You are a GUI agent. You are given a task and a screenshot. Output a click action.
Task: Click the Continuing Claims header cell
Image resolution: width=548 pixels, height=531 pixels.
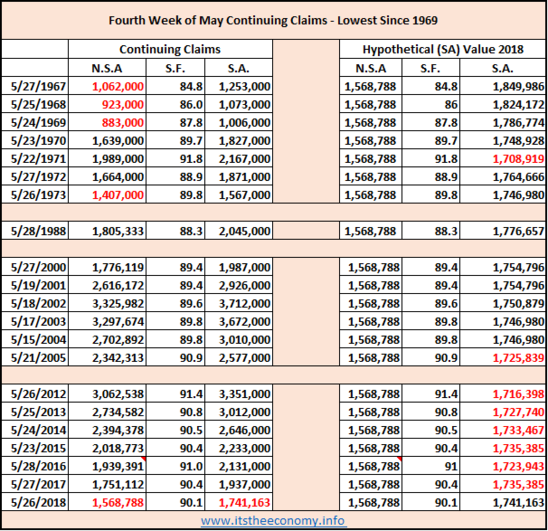click(x=170, y=49)
